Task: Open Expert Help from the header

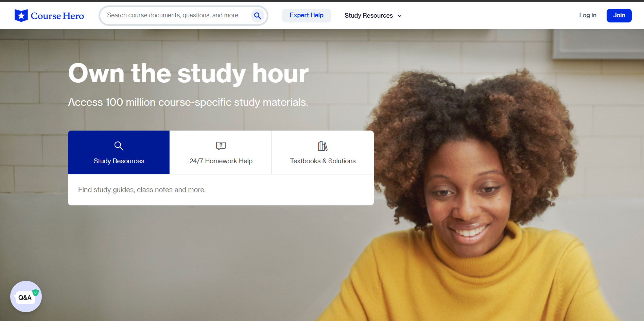Action: pos(306,15)
